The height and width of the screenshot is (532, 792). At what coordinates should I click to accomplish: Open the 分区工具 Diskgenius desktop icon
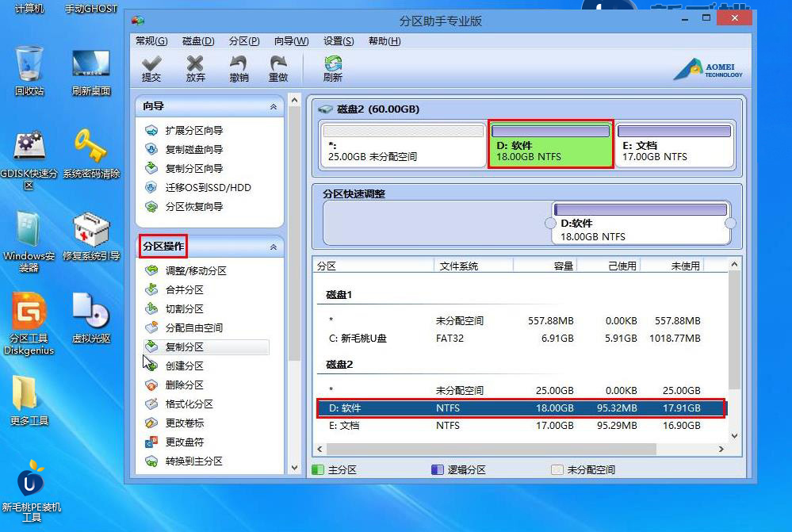(29, 323)
